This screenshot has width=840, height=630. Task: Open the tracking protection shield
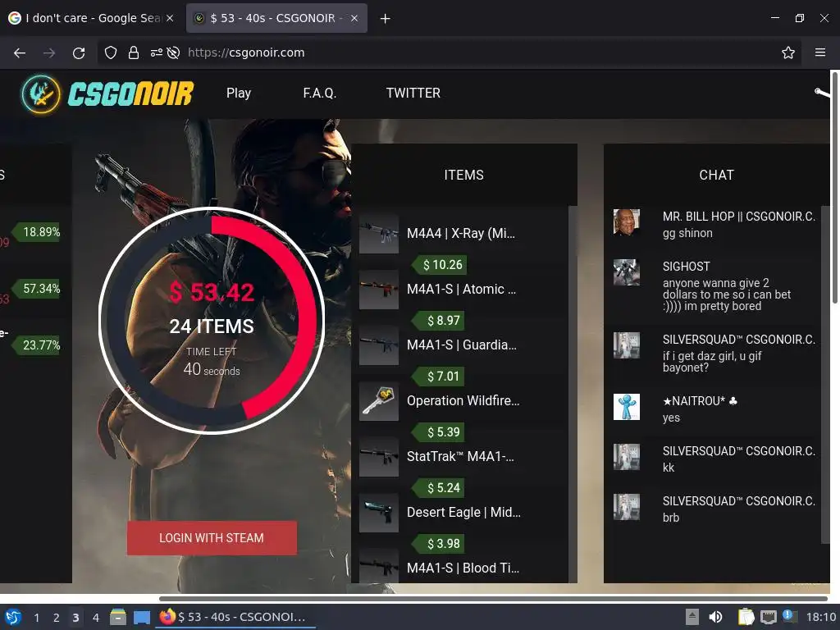(x=111, y=52)
